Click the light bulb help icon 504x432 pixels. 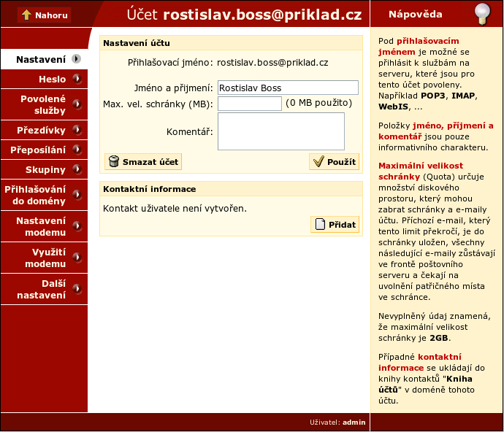[482, 14]
